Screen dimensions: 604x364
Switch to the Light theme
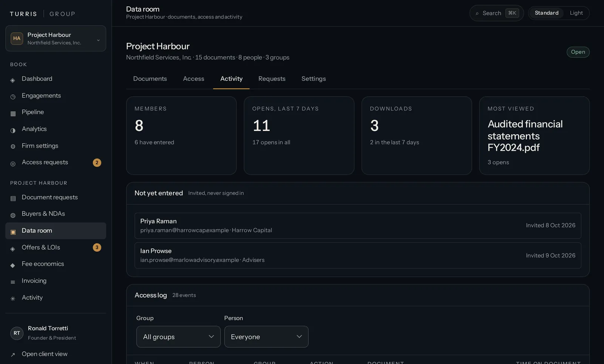[576, 13]
